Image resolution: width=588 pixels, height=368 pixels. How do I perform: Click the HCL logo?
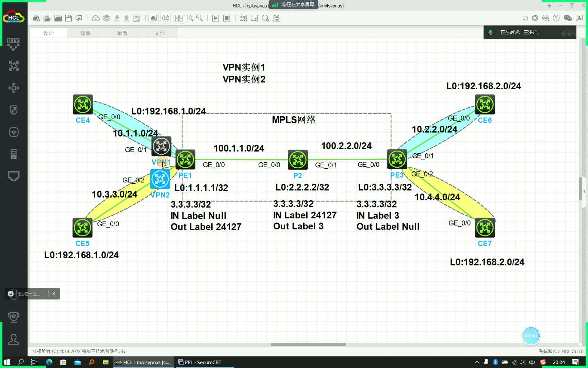click(14, 17)
